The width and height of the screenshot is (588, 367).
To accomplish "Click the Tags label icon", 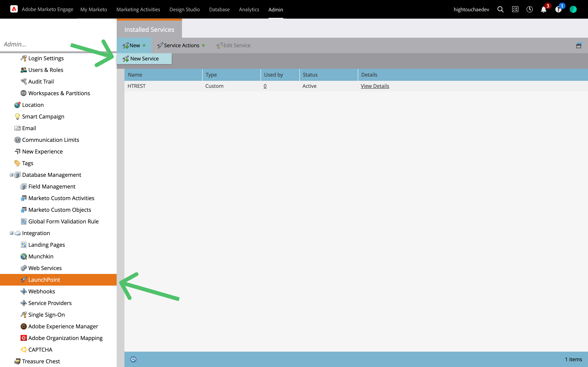I will click(17, 163).
